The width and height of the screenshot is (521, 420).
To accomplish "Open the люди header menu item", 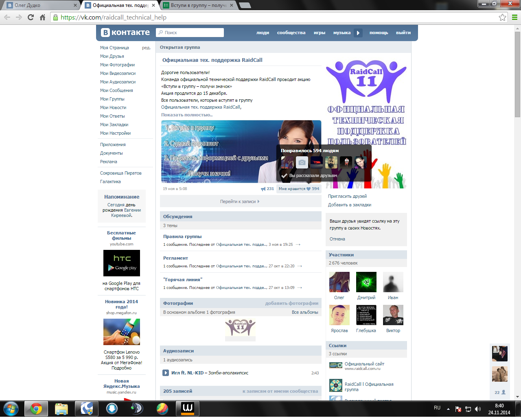I will click(263, 33).
